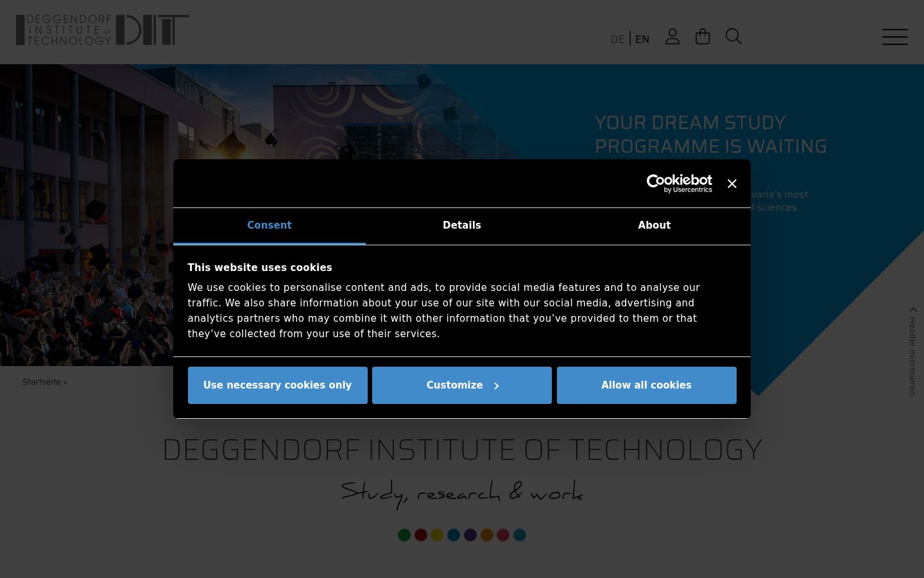924x578 pixels.
Task: Click the pinkish-red color dot
Action: (503, 535)
